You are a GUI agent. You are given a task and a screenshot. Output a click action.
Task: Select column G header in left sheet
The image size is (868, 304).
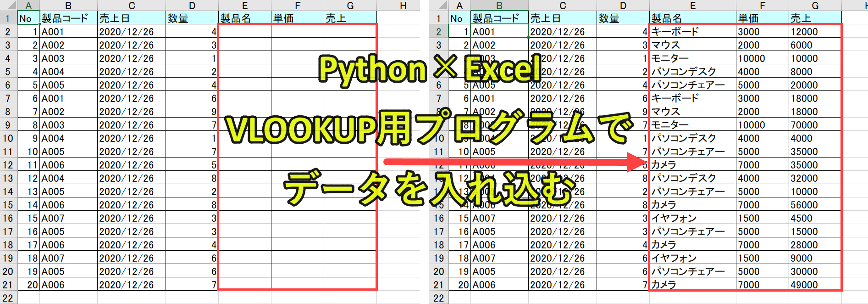[x=350, y=6]
